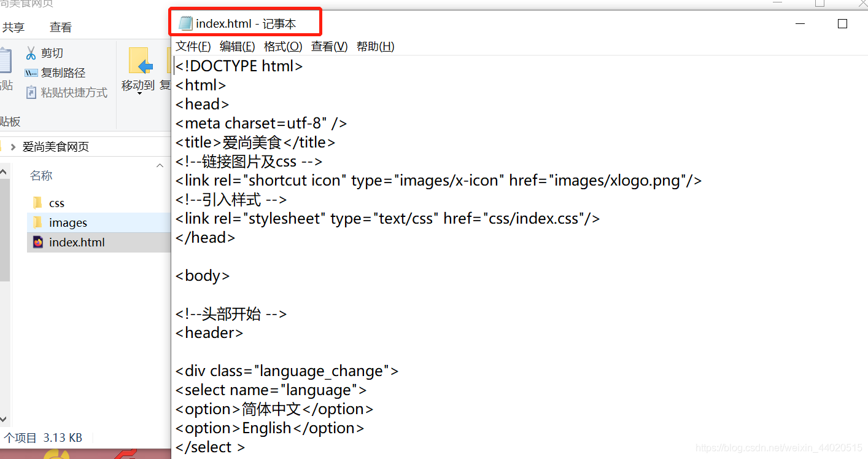Click the 复制路径 icon in Explorer ribbon

31,73
